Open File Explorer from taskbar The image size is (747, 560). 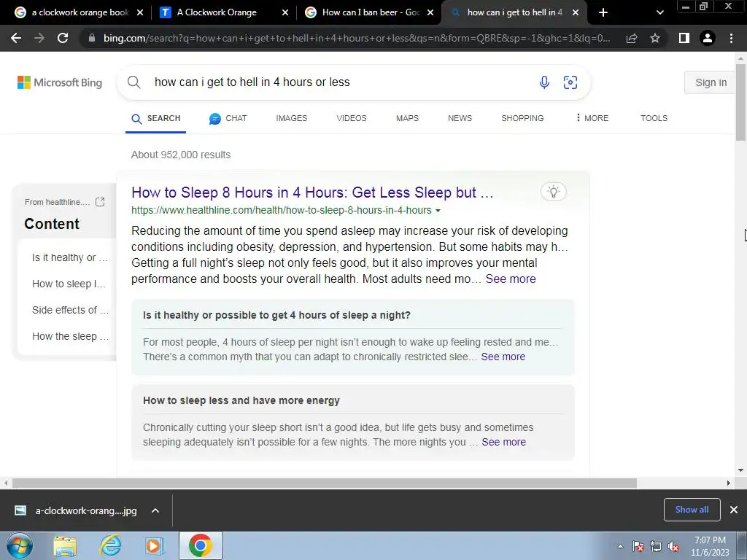pyautogui.click(x=65, y=545)
